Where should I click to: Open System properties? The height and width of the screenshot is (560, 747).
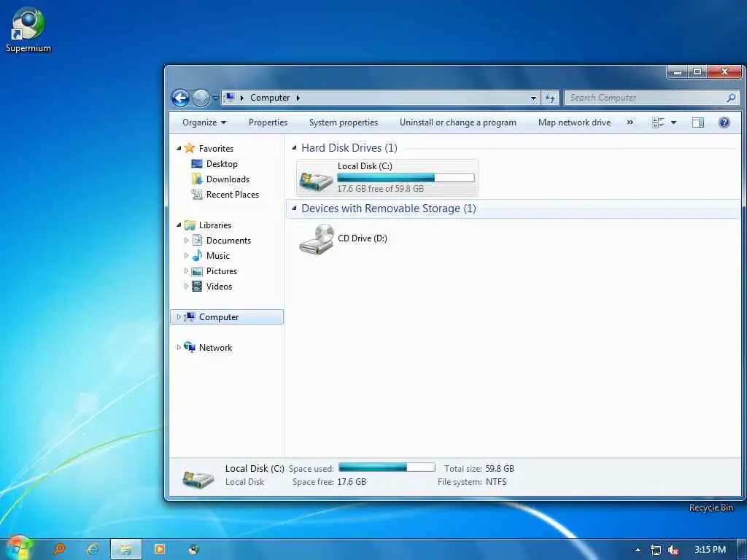[343, 122]
